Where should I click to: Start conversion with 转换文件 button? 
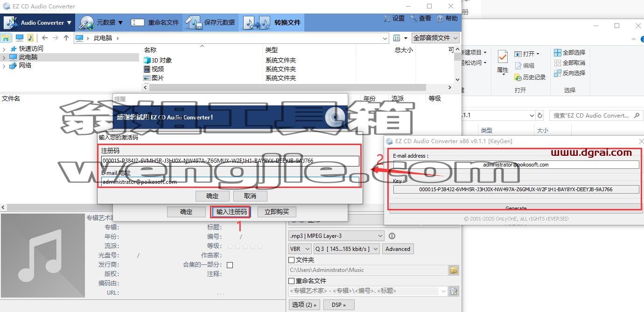coord(272,22)
